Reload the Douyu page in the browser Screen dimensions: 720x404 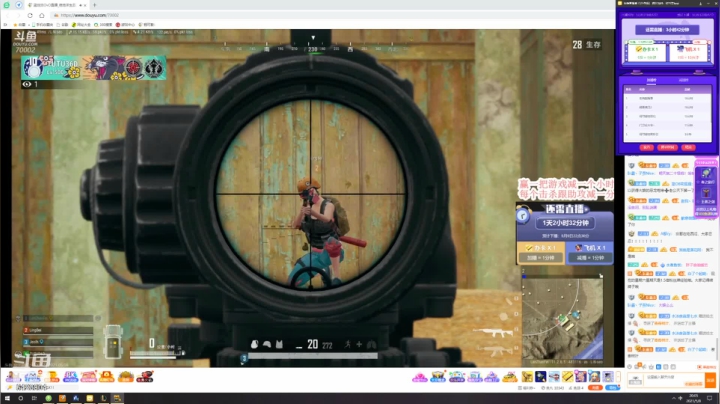click(30, 15)
